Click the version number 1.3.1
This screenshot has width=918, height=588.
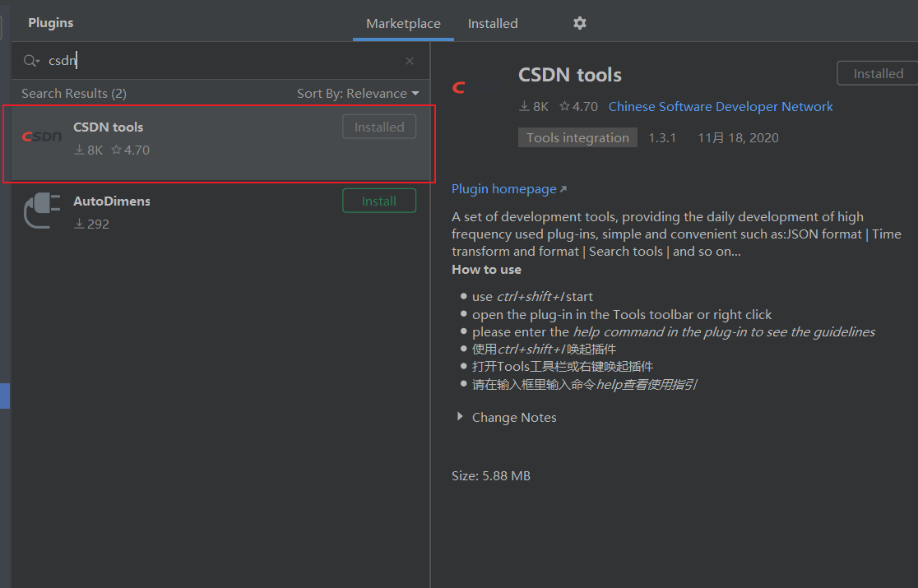(x=662, y=138)
